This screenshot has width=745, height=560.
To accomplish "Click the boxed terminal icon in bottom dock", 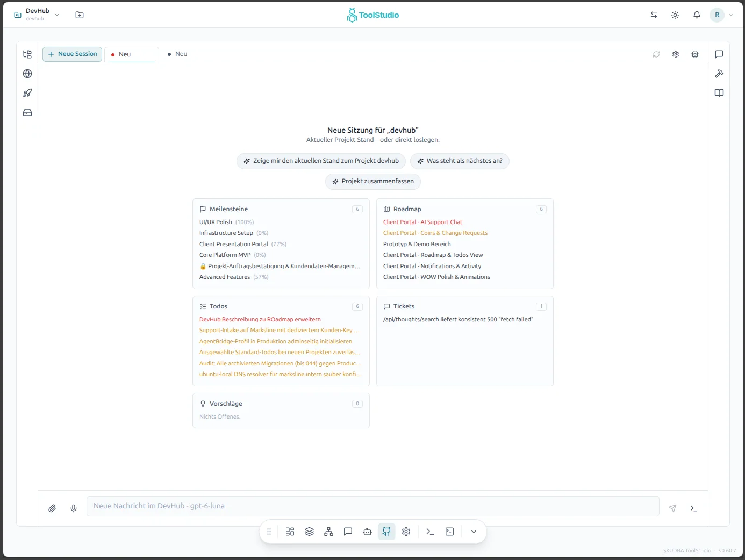I will [450, 532].
